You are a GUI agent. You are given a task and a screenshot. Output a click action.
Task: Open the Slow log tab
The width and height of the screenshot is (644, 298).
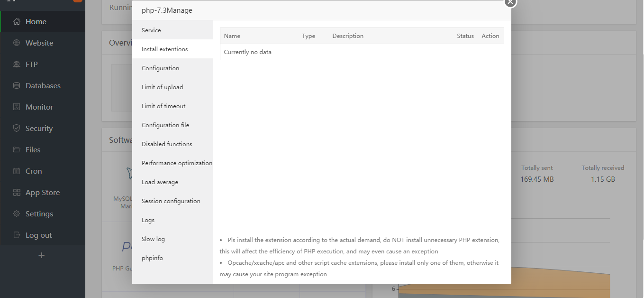click(172, 239)
